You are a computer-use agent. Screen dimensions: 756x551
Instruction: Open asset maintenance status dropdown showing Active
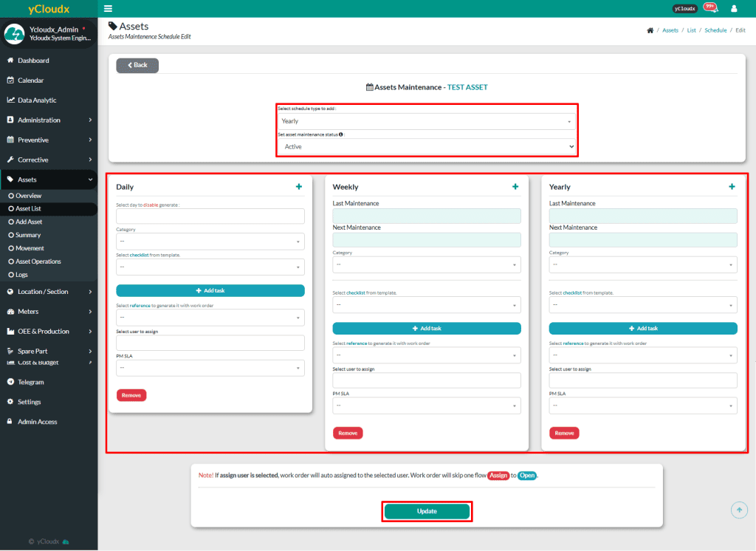tap(427, 147)
